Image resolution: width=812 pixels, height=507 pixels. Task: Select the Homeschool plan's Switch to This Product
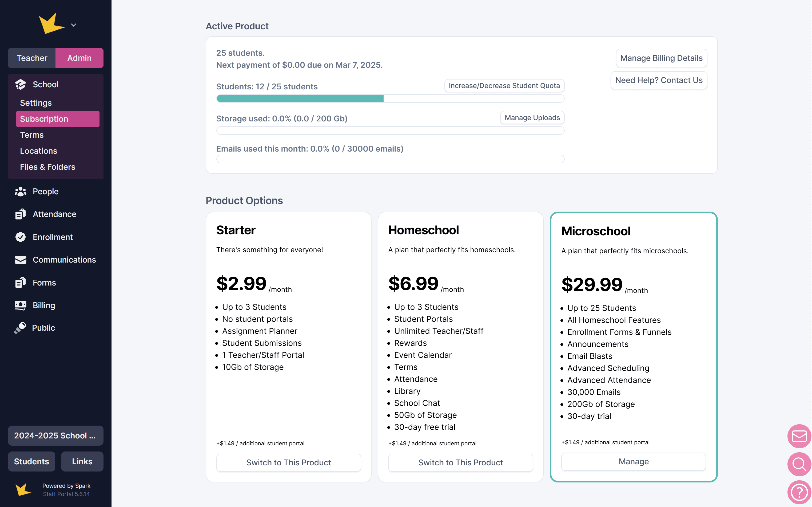click(x=460, y=462)
